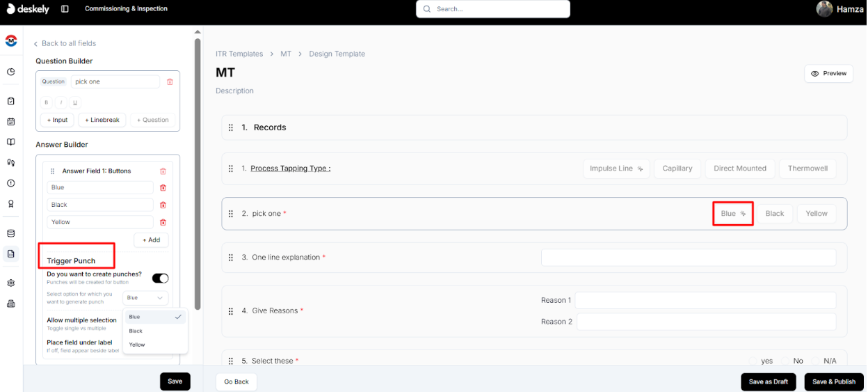Choose Yellow from the punch dropdown list

tap(137, 345)
